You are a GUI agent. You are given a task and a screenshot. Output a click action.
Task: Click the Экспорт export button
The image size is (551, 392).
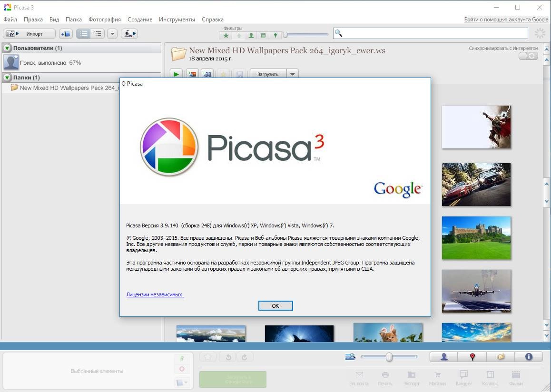pyautogui.click(x=412, y=378)
